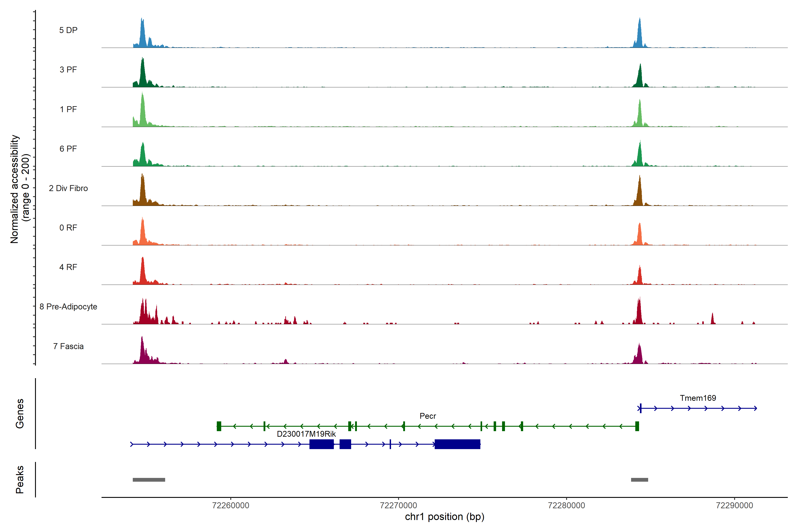Click the D230017M19Rik gene label
The height and width of the screenshot is (532, 798).
pos(306,434)
